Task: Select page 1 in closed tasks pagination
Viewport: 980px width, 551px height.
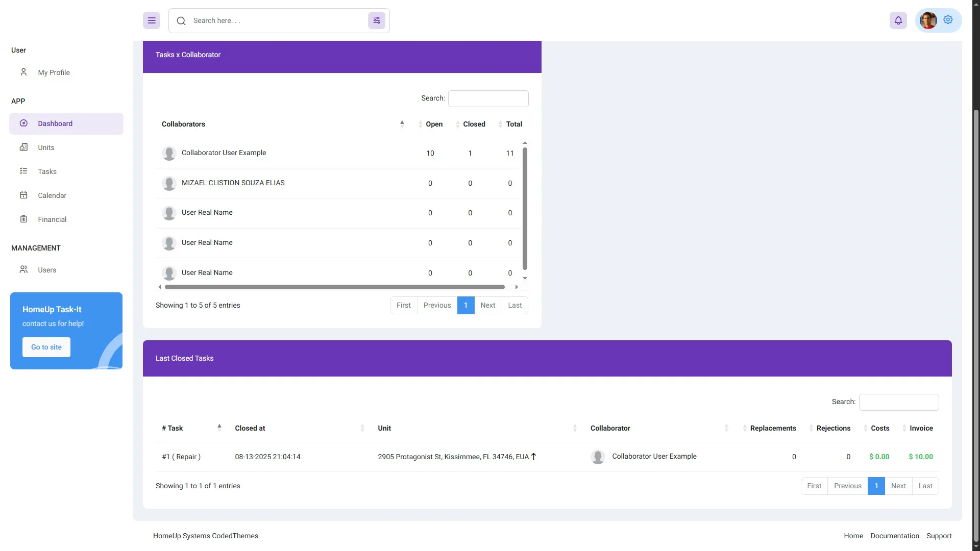Action: [876, 486]
